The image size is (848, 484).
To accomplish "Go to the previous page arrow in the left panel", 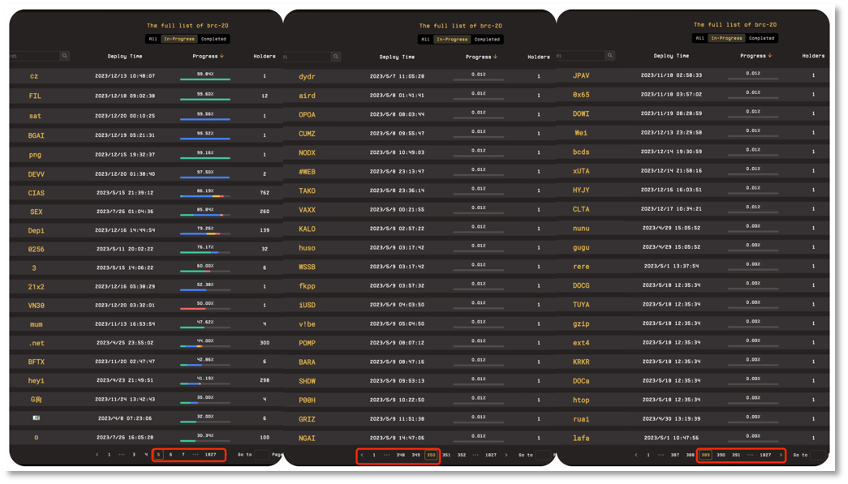I will pos(97,454).
